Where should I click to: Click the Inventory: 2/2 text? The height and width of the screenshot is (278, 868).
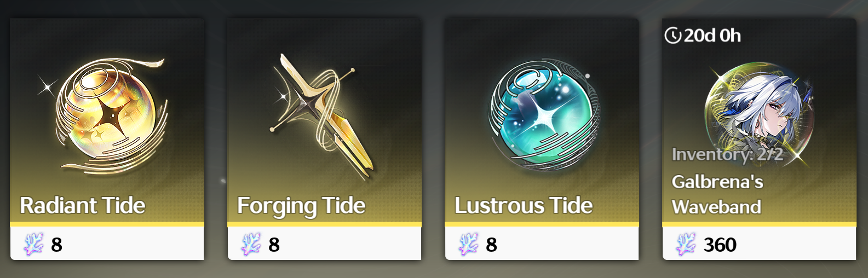click(x=727, y=155)
